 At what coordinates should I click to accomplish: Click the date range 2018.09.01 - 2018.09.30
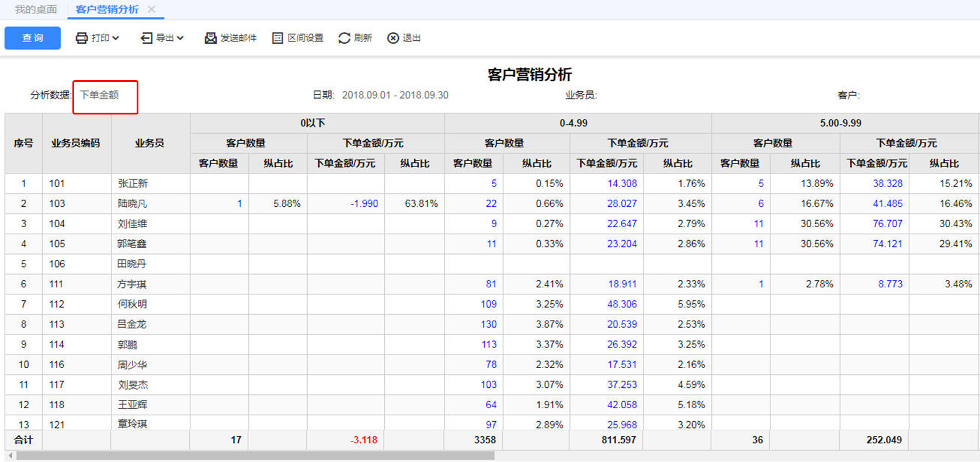tap(395, 95)
